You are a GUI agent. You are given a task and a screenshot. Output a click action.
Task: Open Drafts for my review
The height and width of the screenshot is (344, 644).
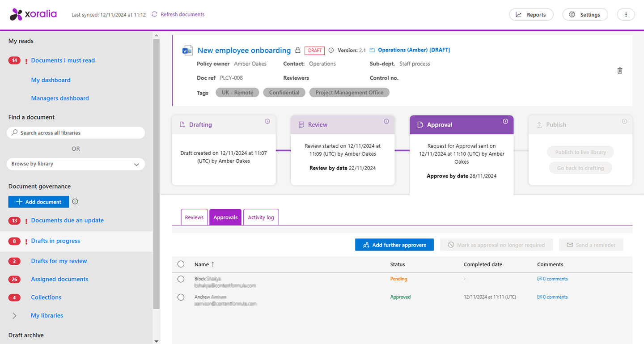(x=59, y=261)
